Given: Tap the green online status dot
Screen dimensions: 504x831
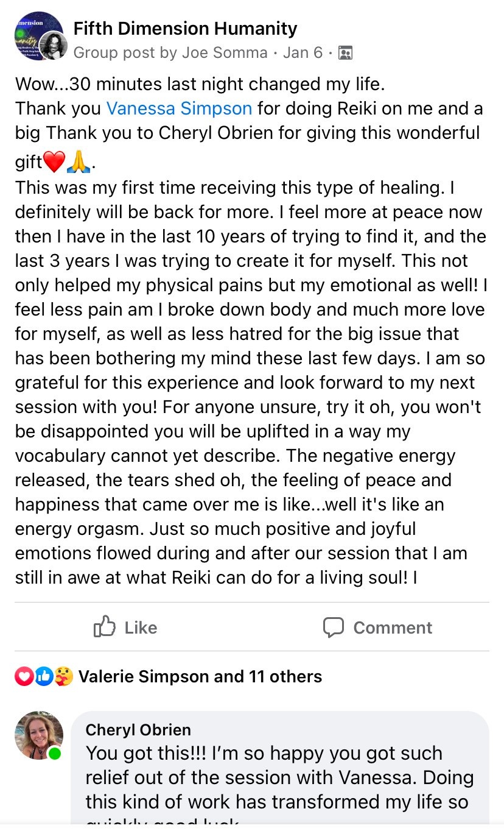Looking at the screenshot, I should (x=55, y=754).
